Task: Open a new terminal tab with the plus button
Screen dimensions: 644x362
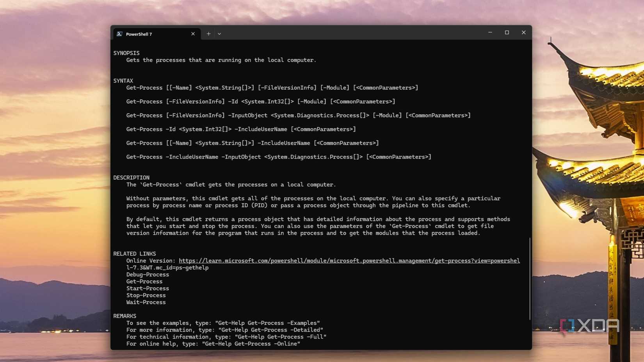Action: tap(209, 34)
